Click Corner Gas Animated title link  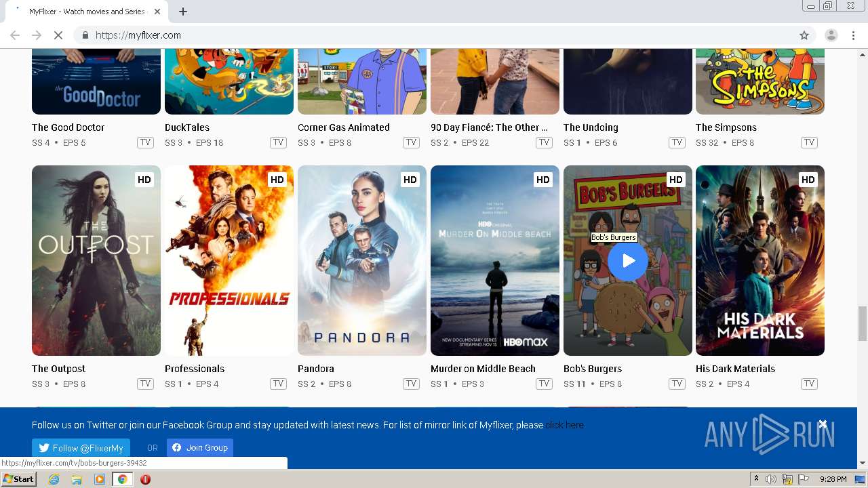coord(344,127)
